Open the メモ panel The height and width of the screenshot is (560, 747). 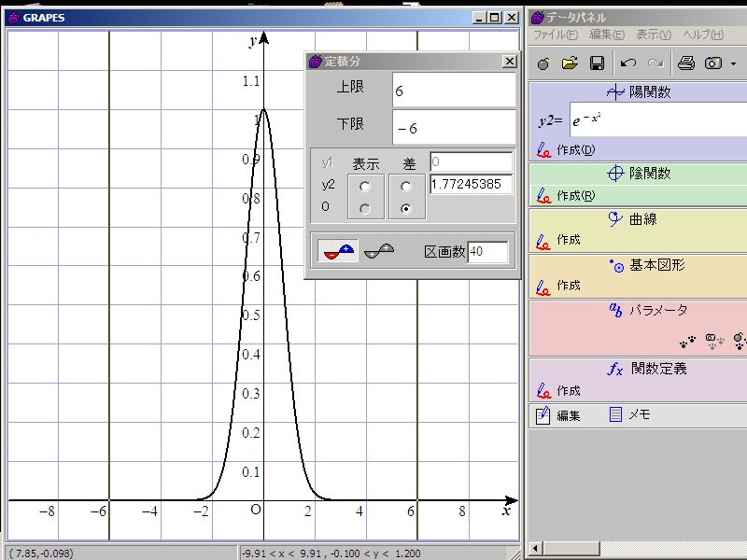(630, 415)
